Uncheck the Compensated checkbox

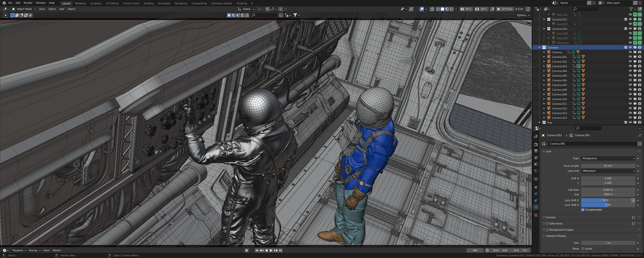(583, 210)
